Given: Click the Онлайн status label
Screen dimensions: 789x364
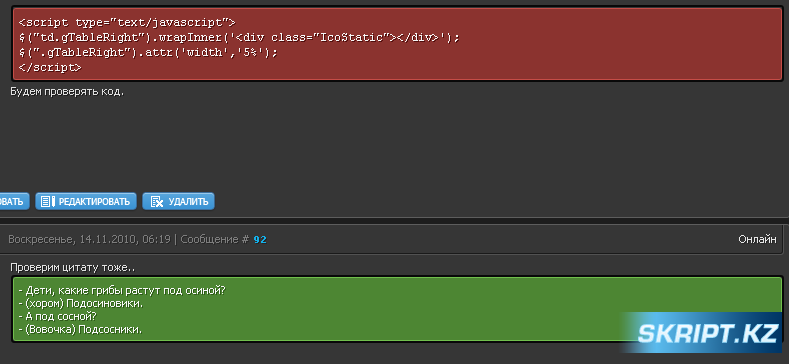Looking at the screenshot, I should click(757, 240).
